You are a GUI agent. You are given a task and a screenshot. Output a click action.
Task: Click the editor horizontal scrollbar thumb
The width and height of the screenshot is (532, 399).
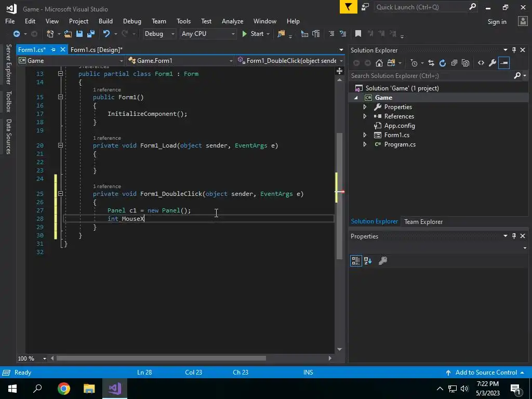[161, 358]
